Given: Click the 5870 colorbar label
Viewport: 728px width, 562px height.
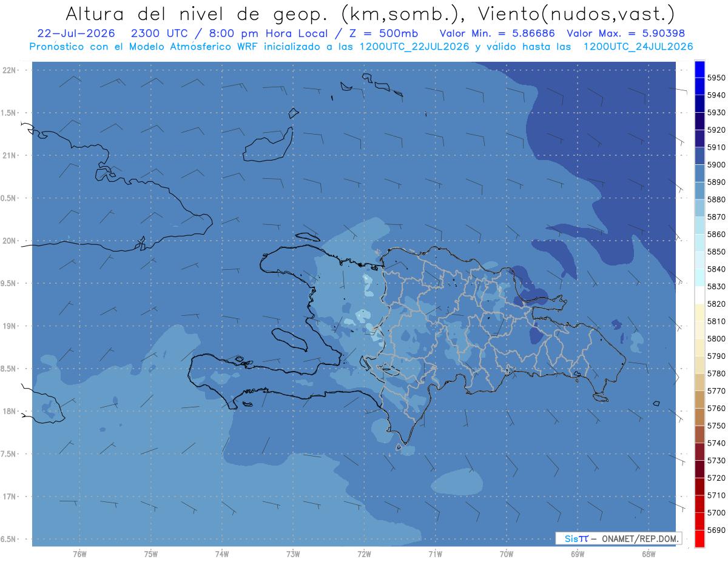Looking at the screenshot, I should pos(716,216).
